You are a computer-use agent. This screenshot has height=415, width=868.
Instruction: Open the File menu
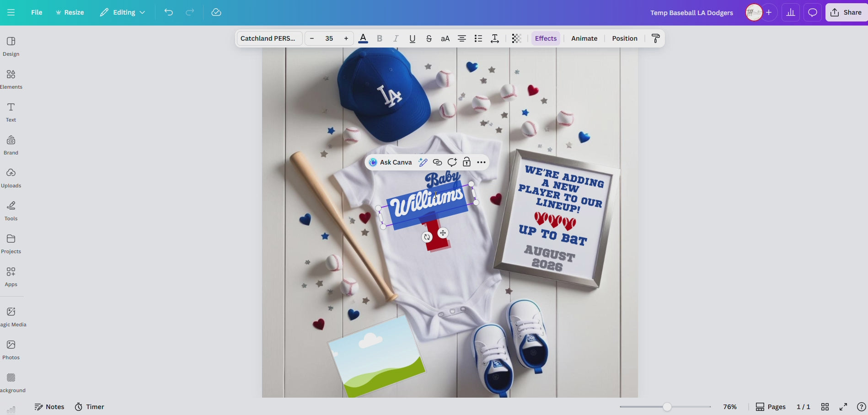pos(36,12)
